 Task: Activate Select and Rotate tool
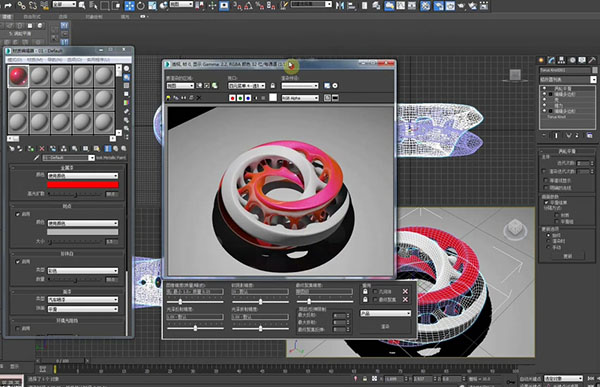click(141, 5)
